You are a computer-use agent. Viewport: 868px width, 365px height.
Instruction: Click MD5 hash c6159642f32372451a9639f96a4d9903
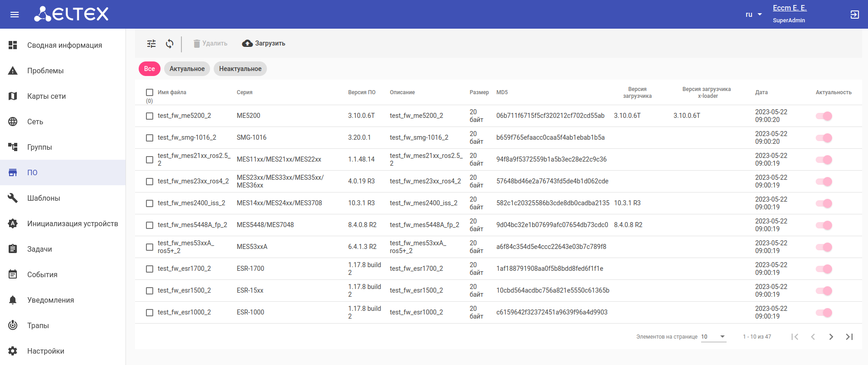point(552,312)
